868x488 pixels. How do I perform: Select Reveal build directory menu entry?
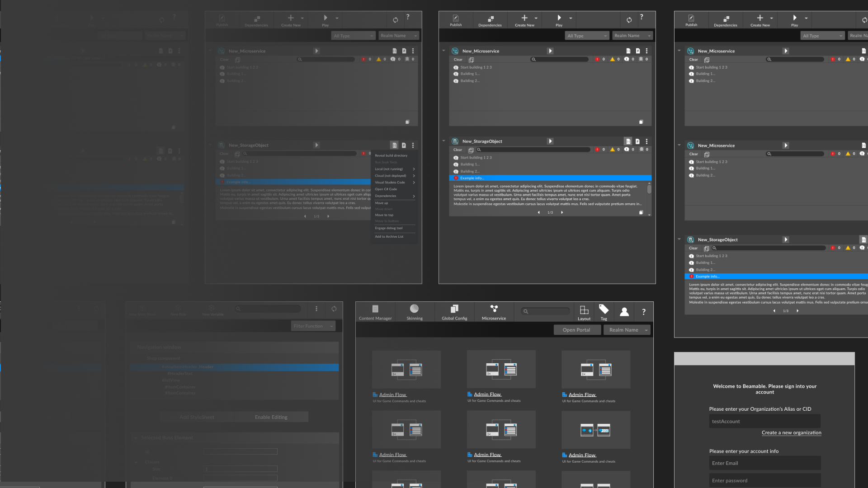coord(391,155)
